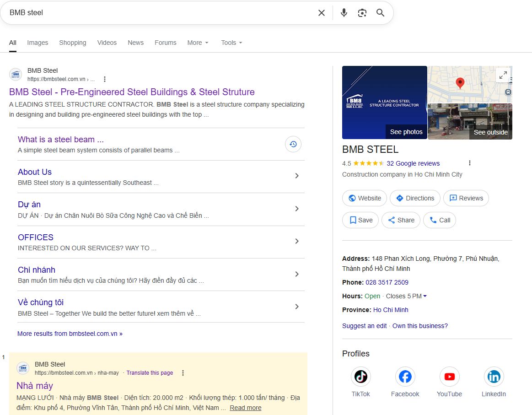The image size is (532, 415).
Task: Switch to the News tab
Action: tap(135, 43)
